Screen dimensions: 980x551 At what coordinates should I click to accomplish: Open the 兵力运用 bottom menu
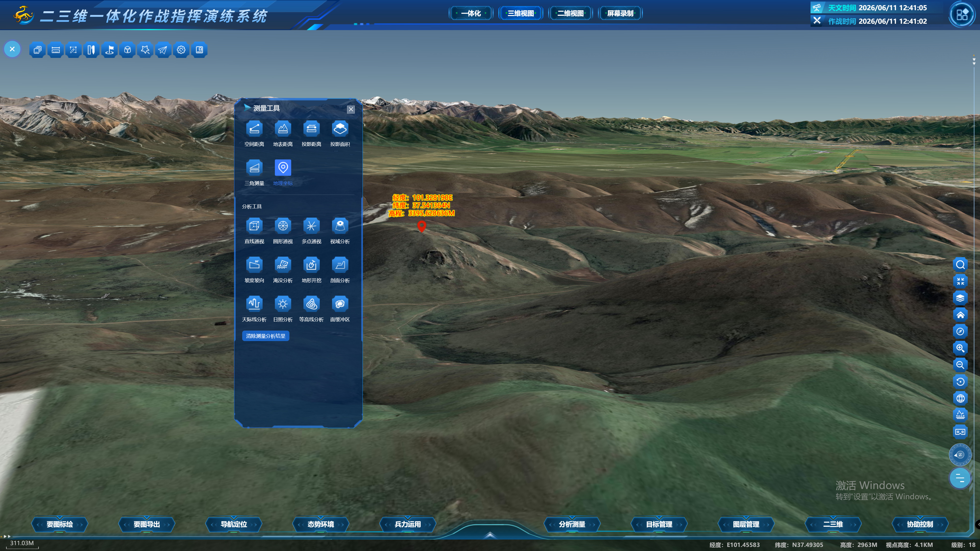pyautogui.click(x=408, y=524)
